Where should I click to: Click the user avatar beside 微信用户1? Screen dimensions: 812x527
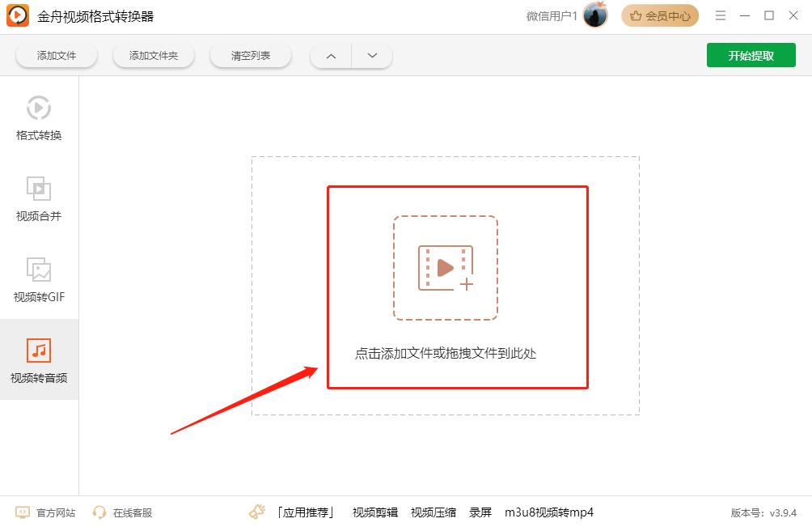click(x=594, y=15)
